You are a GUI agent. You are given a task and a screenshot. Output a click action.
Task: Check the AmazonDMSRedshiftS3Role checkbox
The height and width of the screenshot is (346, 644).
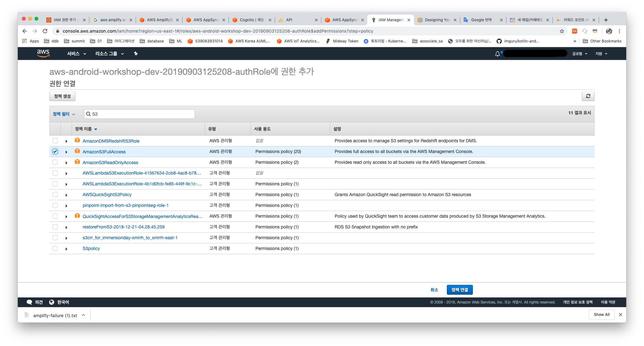point(55,141)
